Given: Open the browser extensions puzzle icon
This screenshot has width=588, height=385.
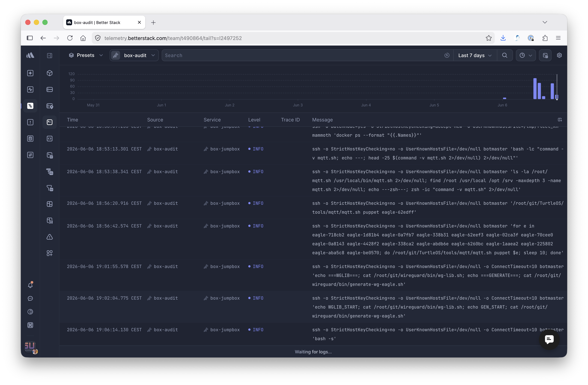Looking at the screenshot, I should click(545, 38).
